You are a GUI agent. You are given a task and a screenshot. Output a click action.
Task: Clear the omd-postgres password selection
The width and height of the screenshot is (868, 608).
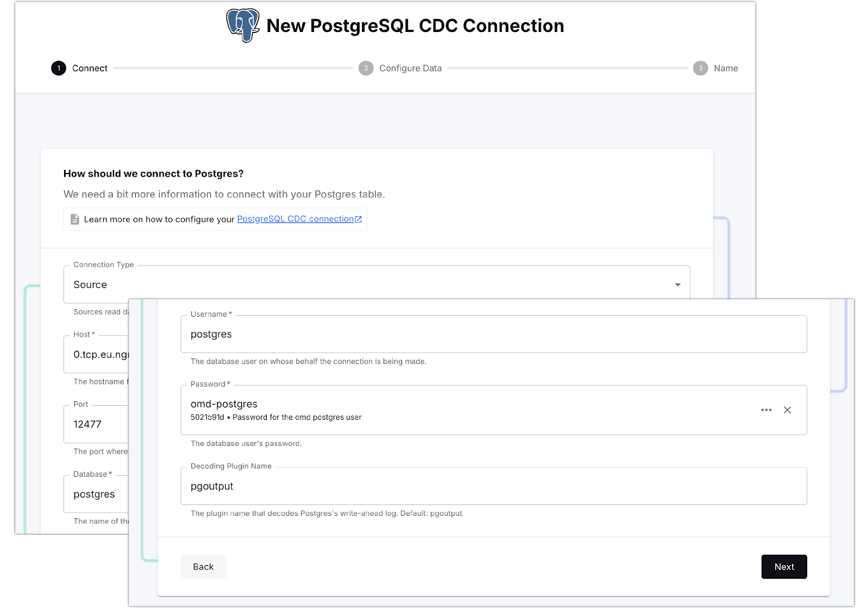[788, 410]
